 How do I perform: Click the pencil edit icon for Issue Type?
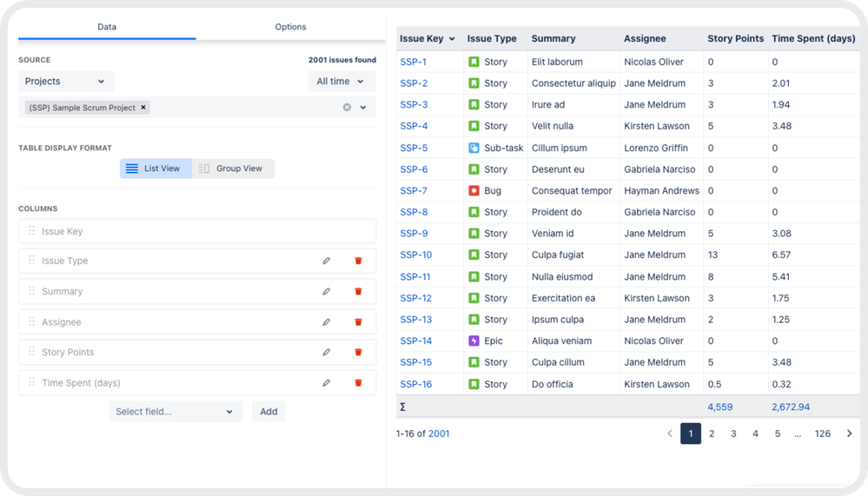click(327, 261)
